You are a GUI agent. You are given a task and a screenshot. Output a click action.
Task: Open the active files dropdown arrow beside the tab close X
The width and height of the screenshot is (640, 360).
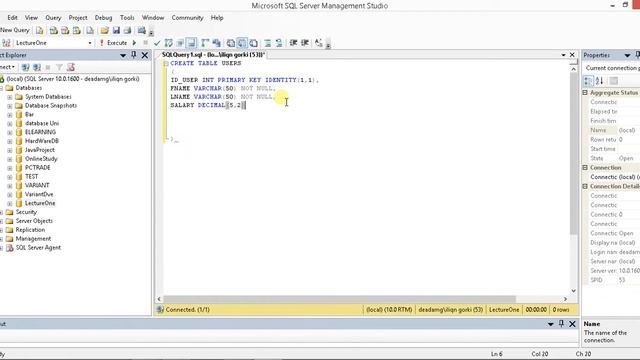563,55
